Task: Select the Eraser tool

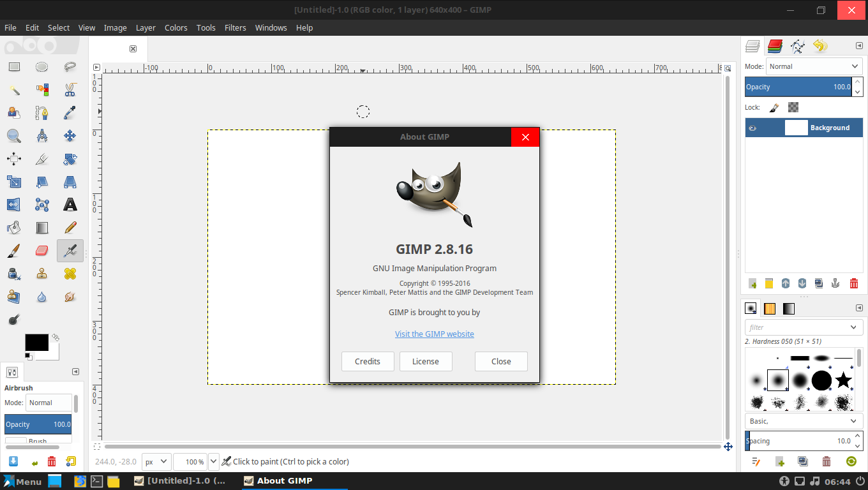Action: point(42,251)
